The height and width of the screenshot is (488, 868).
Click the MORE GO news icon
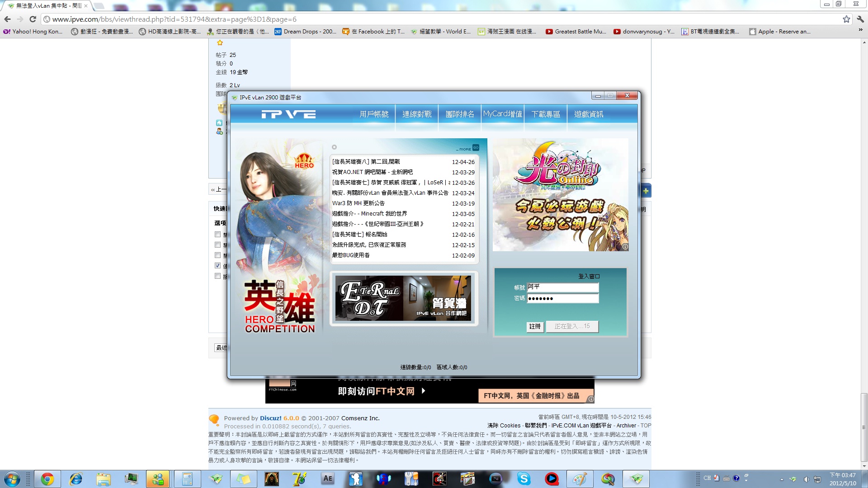point(476,148)
